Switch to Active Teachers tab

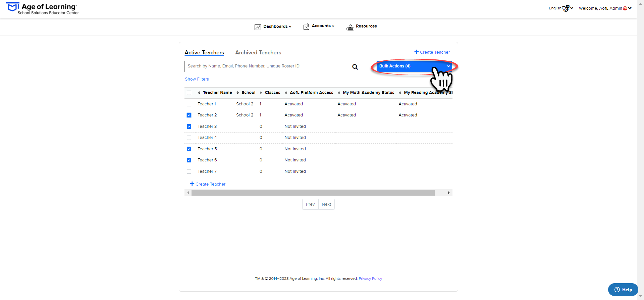point(204,53)
